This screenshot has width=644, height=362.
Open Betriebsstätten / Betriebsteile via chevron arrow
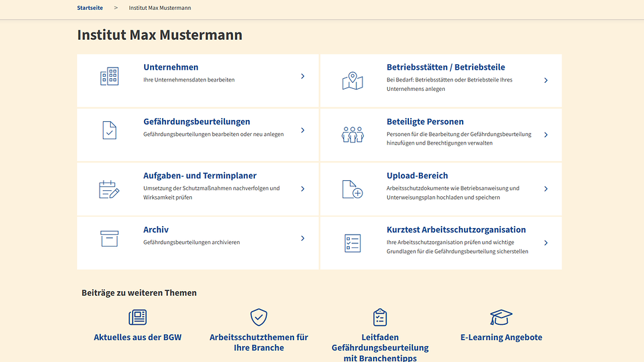(x=546, y=80)
